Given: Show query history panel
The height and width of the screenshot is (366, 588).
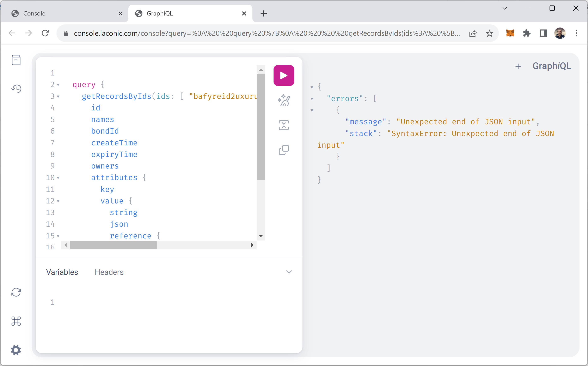Looking at the screenshot, I should point(16,89).
